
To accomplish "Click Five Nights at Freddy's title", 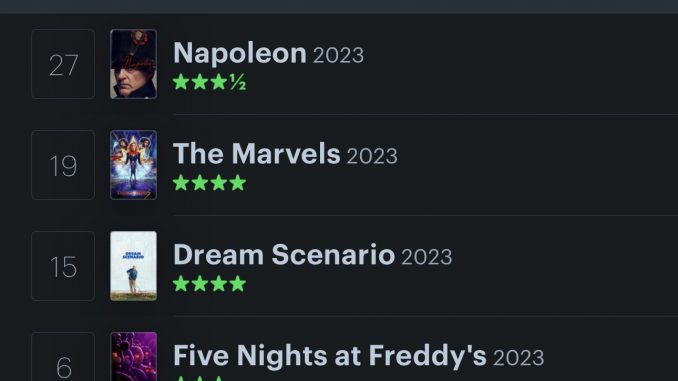I will pyautogui.click(x=330, y=356).
